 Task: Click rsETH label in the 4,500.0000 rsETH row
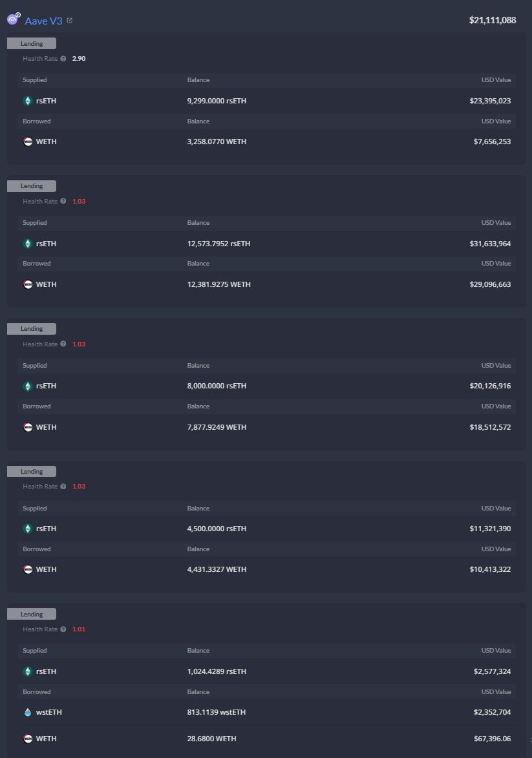[x=47, y=529]
